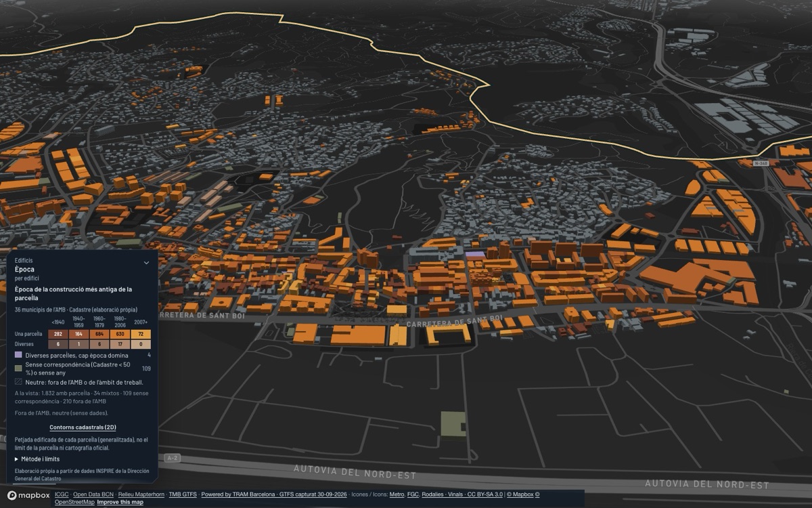This screenshot has height=508, width=812.
Task: Click the '282' Una parcel·la <1940 swatch
Action: [x=58, y=334]
